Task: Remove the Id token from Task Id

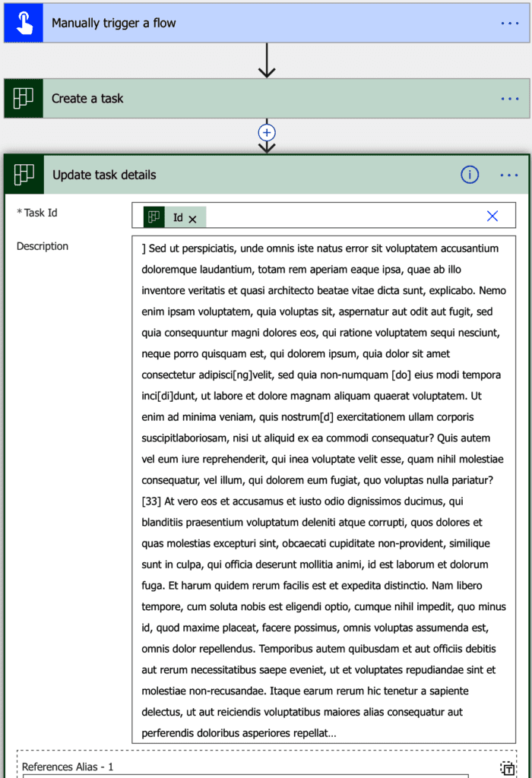Action: point(192,219)
